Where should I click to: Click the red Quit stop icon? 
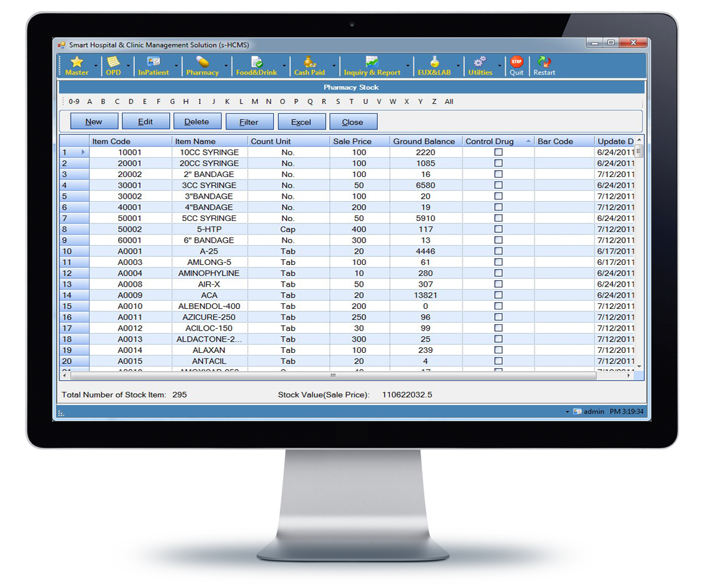click(x=517, y=63)
